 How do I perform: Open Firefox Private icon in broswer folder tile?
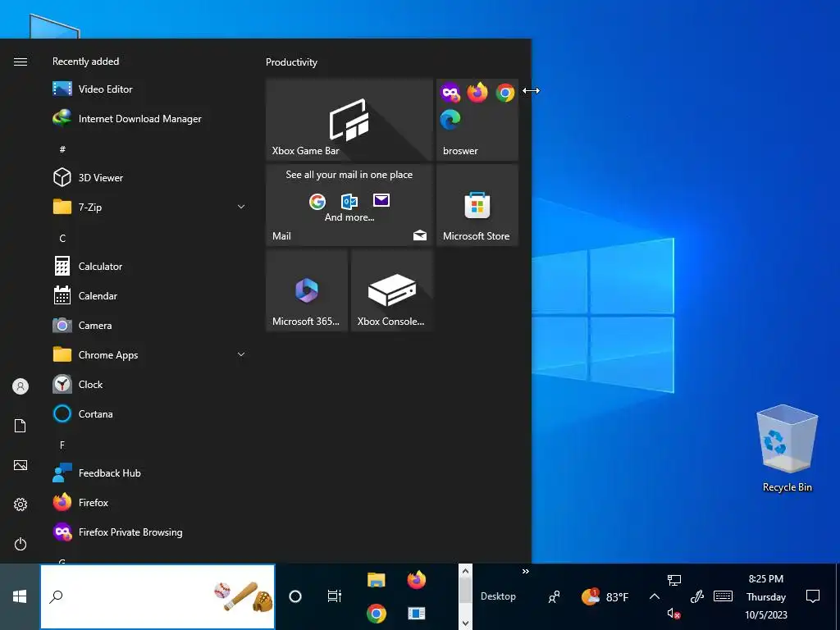click(450, 93)
